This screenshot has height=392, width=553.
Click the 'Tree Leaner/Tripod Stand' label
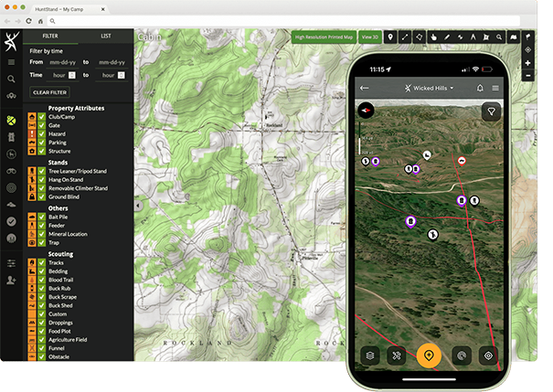click(78, 171)
